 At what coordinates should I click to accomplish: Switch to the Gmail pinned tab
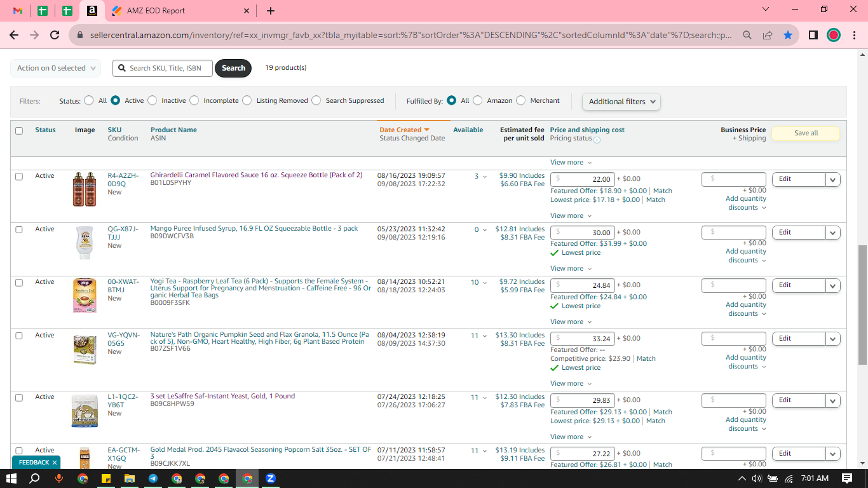pyautogui.click(x=18, y=11)
